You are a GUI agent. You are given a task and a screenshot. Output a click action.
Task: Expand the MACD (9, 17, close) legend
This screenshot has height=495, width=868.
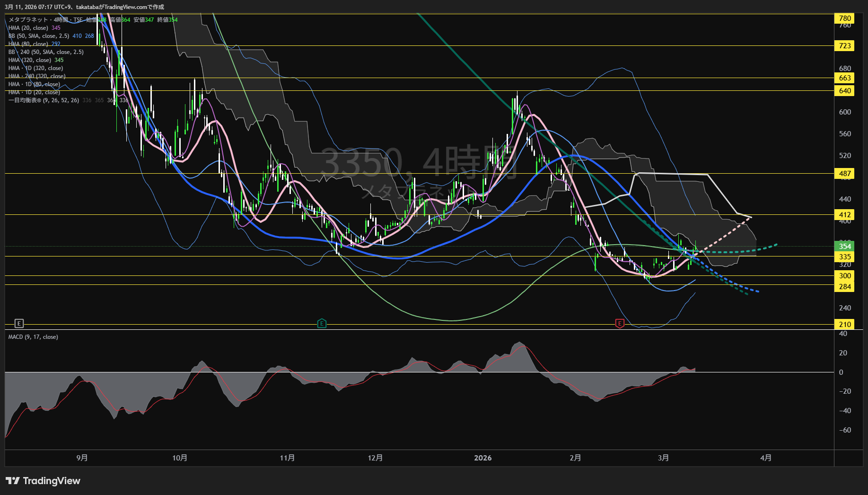[33, 337]
